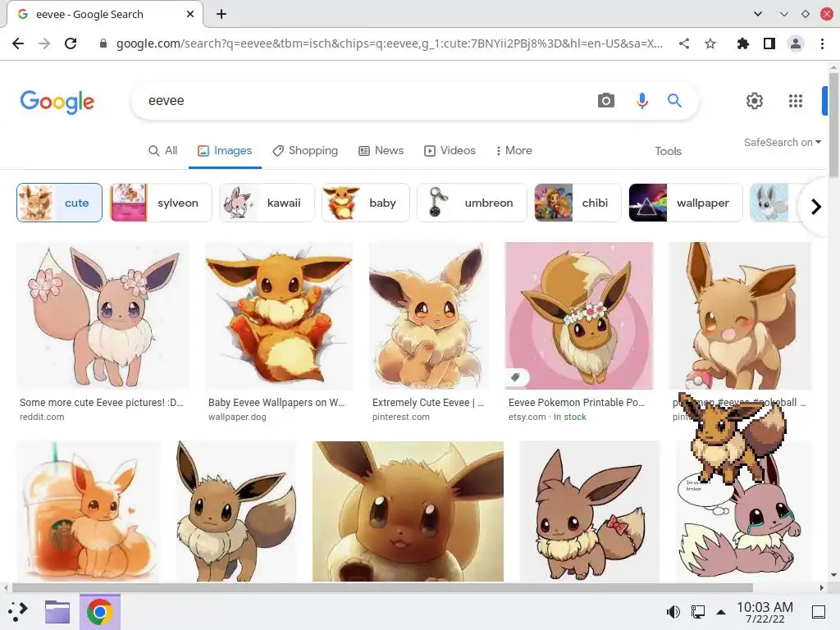Open Chrome three-dot menu
The image size is (840, 630).
(822, 43)
